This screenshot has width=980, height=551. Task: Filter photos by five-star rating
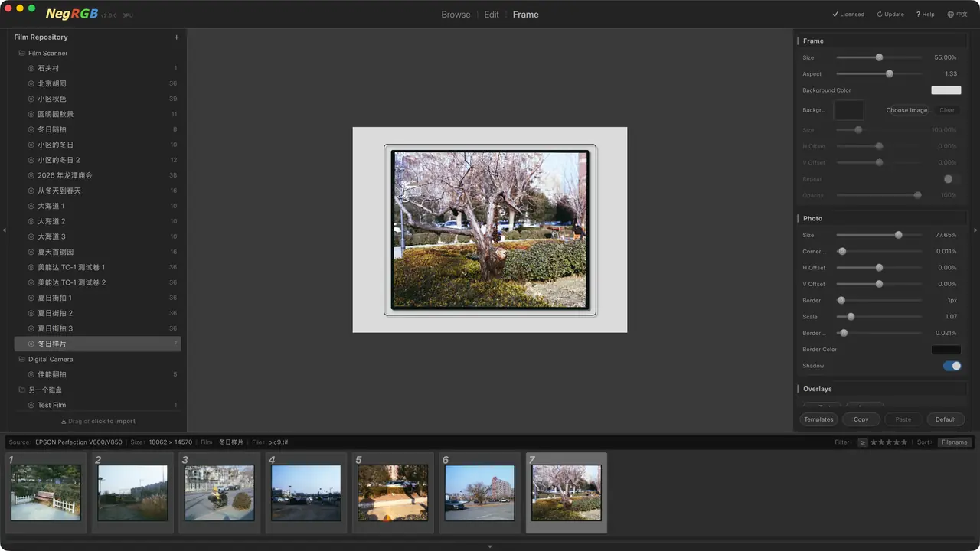click(x=904, y=442)
